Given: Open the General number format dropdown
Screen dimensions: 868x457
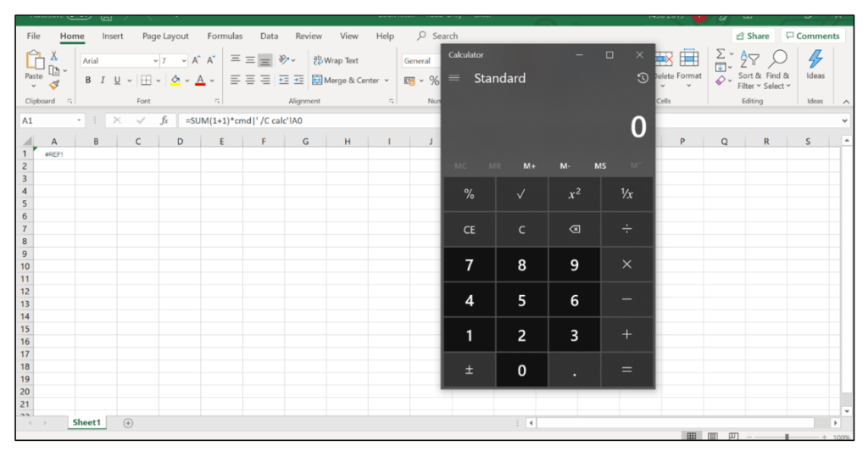Looking at the screenshot, I should coord(420,61).
